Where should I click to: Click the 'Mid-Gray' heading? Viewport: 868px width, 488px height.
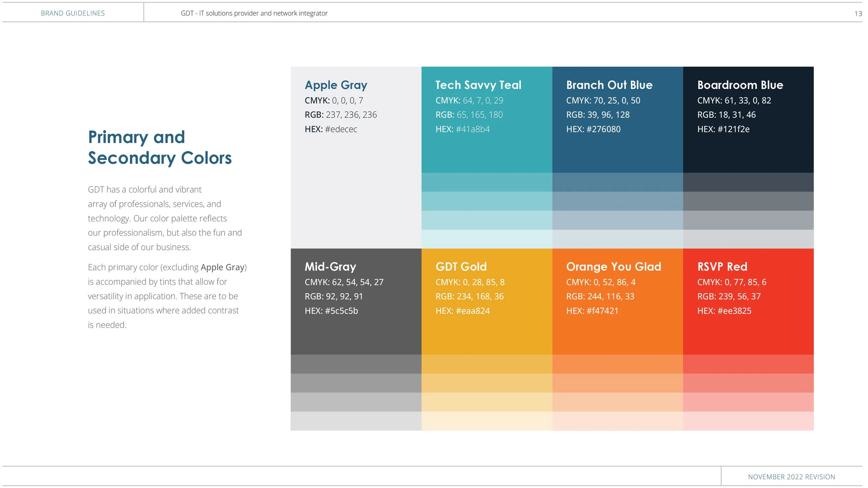click(x=330, y=267)
